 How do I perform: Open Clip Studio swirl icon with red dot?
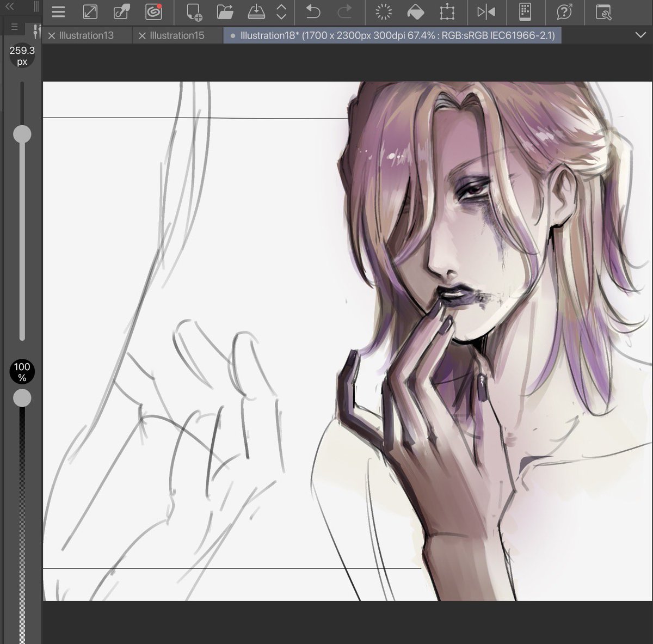(153, 11)
